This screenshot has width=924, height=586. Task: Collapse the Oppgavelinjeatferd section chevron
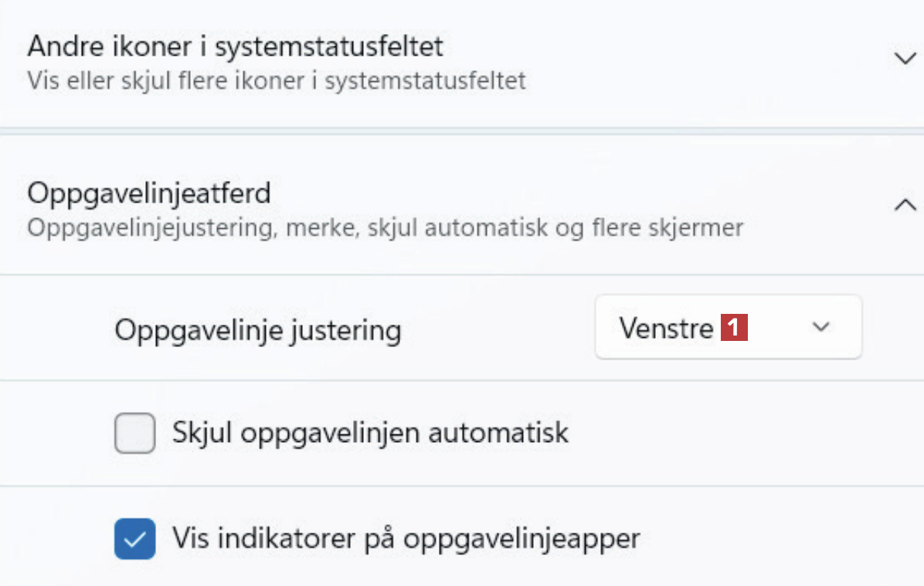click(905, 206)
